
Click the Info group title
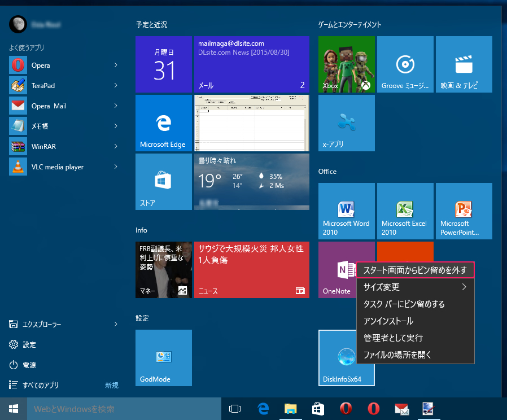pos(141,230)
